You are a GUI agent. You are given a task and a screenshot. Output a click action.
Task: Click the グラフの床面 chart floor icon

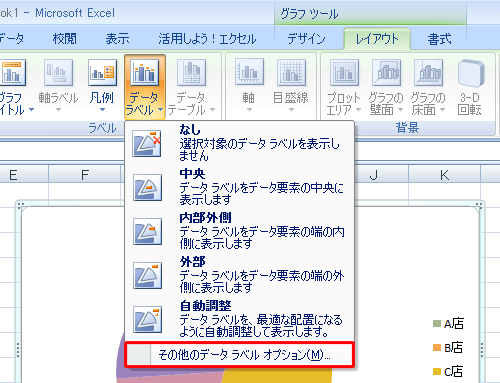(x=428, y=72)
